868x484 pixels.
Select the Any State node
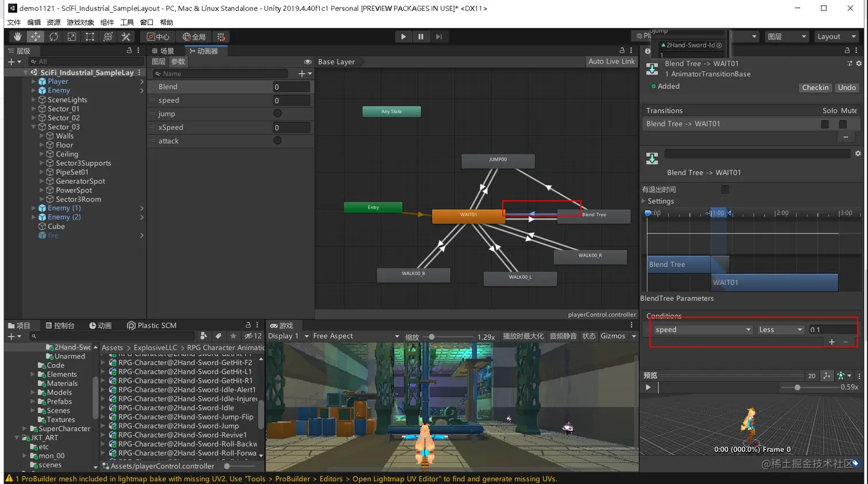click(392, 111)
